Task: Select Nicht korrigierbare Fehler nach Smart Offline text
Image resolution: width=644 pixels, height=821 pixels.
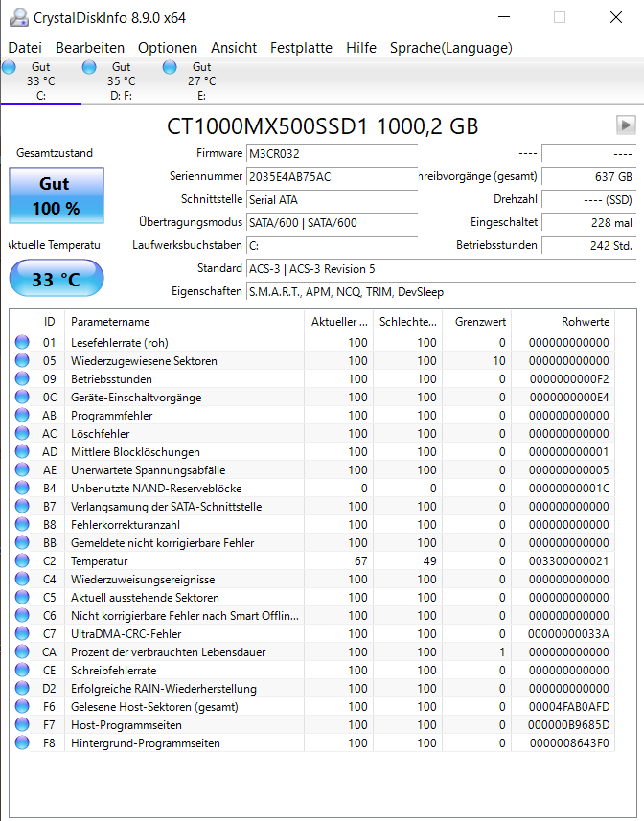Action: (x=185, y=616)
